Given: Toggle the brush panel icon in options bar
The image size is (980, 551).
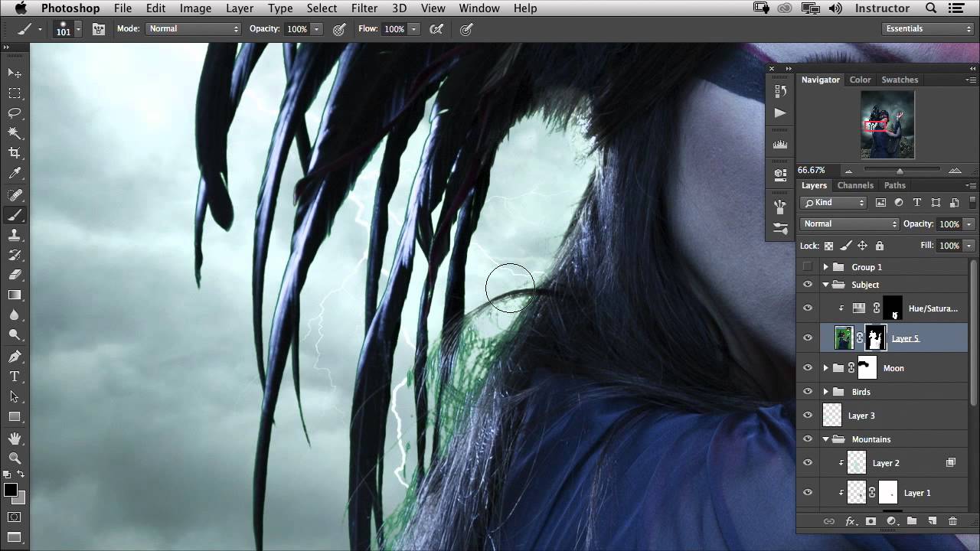Looking at the screenshot, I should [99, 29].
